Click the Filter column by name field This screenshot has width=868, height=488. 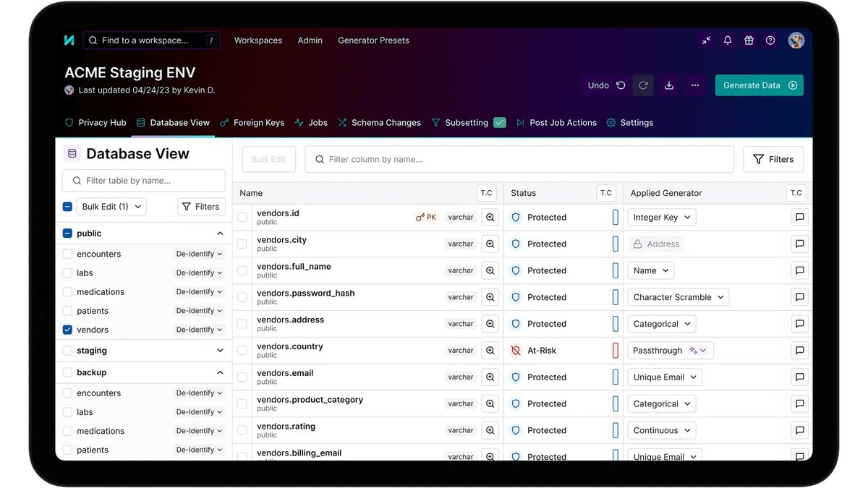(x=519, y=159)
